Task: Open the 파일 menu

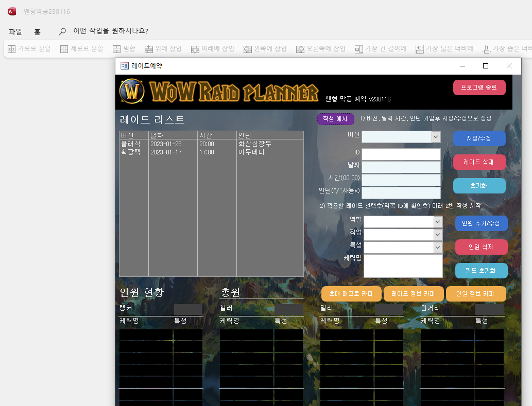Action: pos(15,31)
